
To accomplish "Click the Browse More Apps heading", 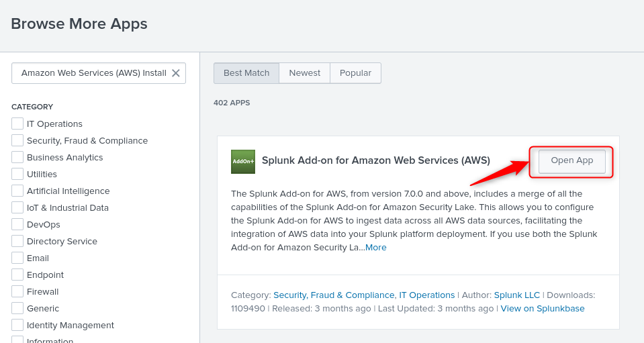I will 79,23.
